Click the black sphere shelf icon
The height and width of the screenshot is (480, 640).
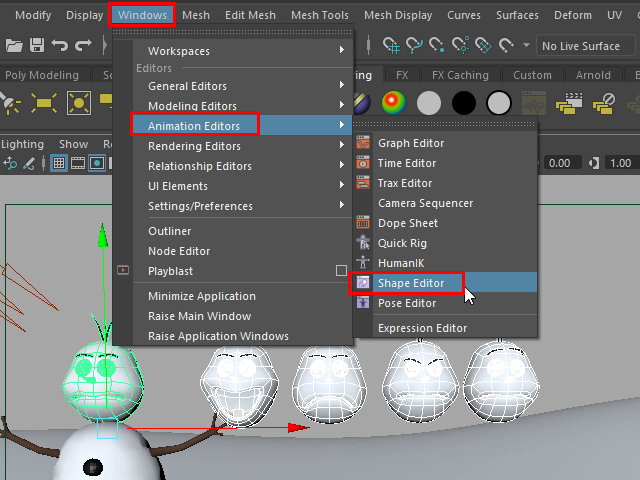point(463,103)
